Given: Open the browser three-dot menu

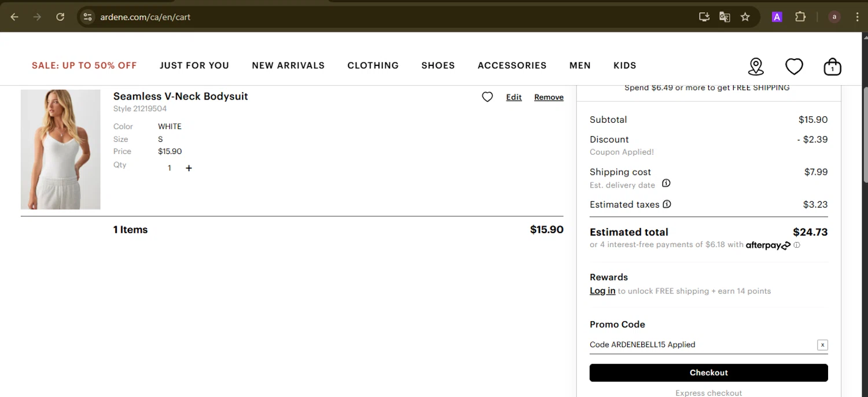Looking at the screenshot, I should point(856,17).
